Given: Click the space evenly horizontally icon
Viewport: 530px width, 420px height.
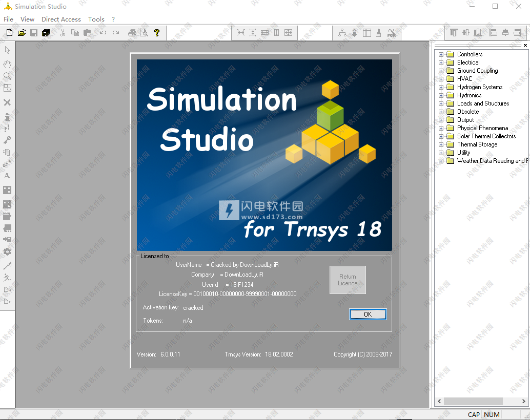Looking at the screenshot, I should [x=241, y=32].
